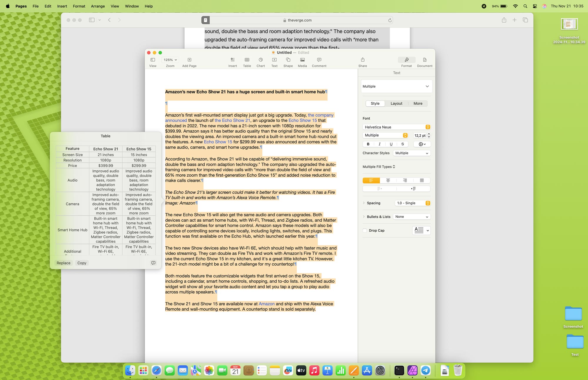The height and width of the screenshot is (380, 588).
Task: Open the Helvetica Neue font dropdown
Action: click(396, 127)
